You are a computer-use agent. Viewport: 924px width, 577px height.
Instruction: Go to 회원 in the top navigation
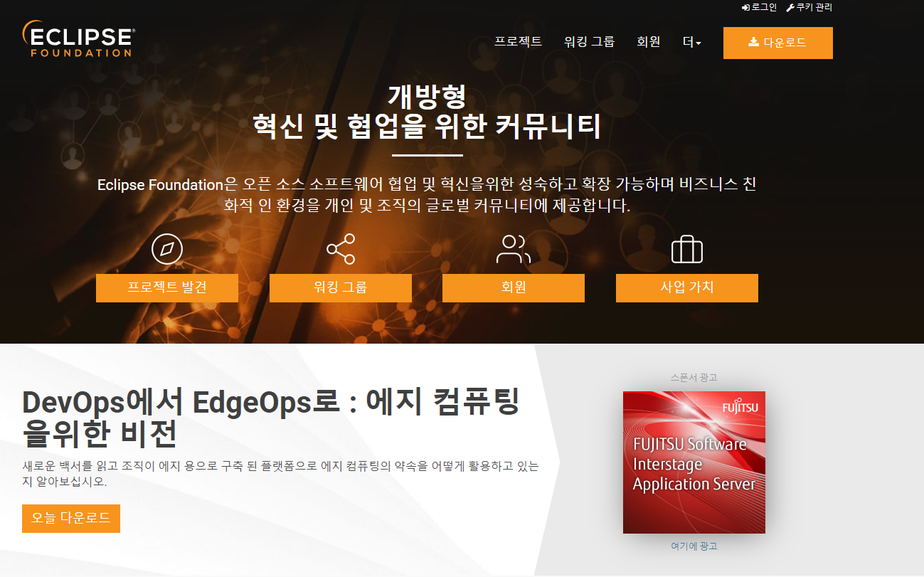click(x=649, y=42)
